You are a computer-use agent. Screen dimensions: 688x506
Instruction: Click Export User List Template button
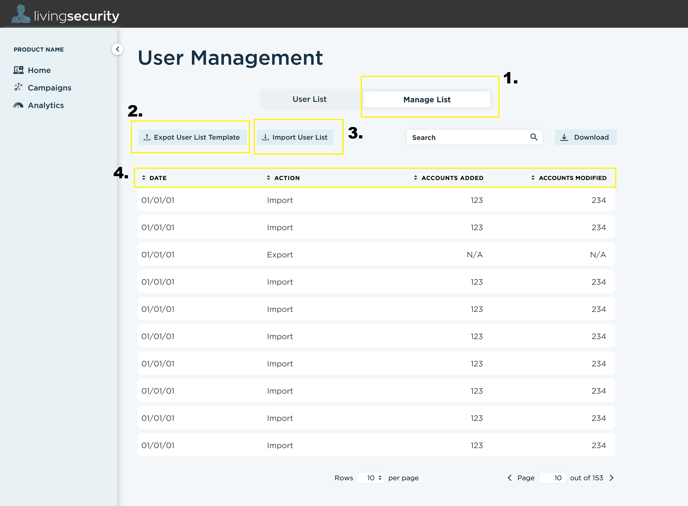tap(192, 137)
